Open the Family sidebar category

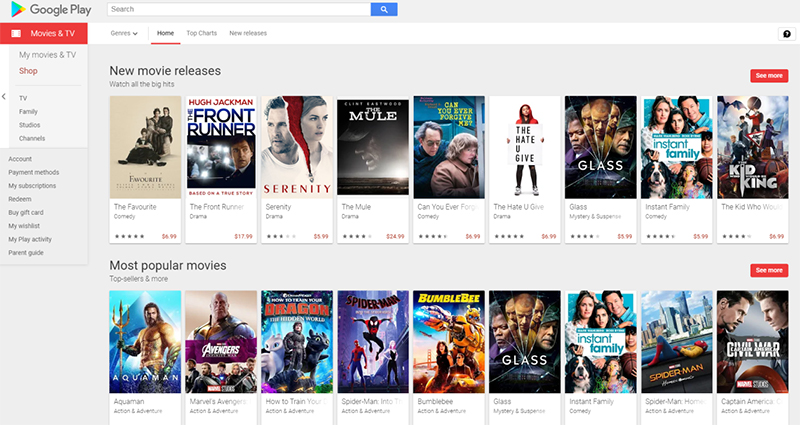28,111
